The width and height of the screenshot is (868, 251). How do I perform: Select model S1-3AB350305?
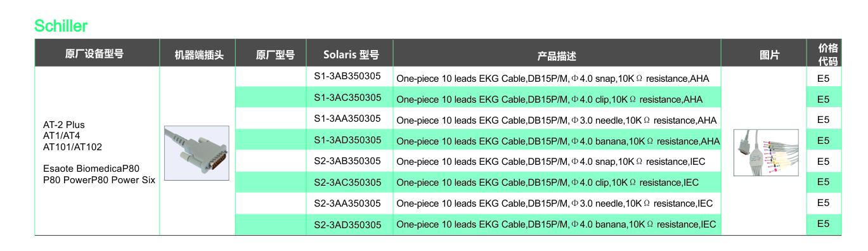(347, 77)
